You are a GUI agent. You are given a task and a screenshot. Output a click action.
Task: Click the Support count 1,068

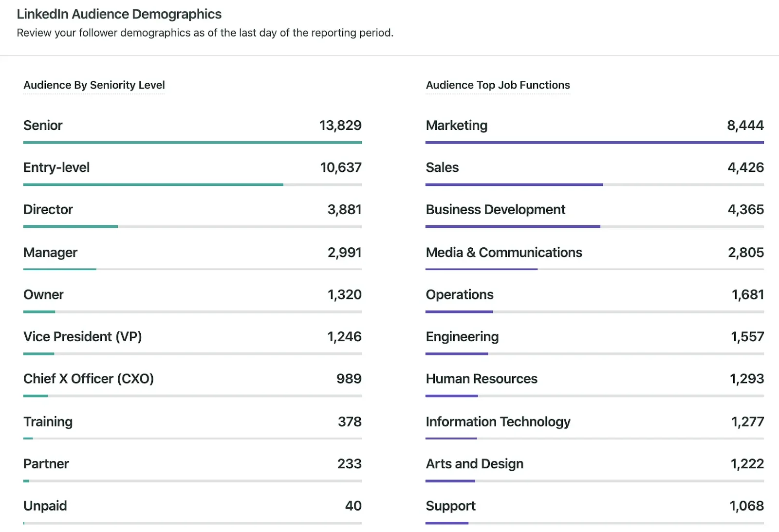click(746, 506)
